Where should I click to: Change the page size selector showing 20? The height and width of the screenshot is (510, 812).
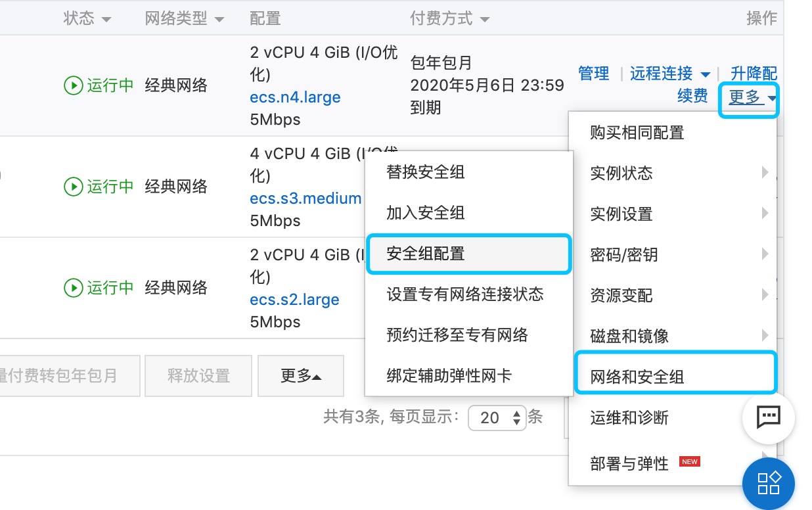tap(497, 418)
